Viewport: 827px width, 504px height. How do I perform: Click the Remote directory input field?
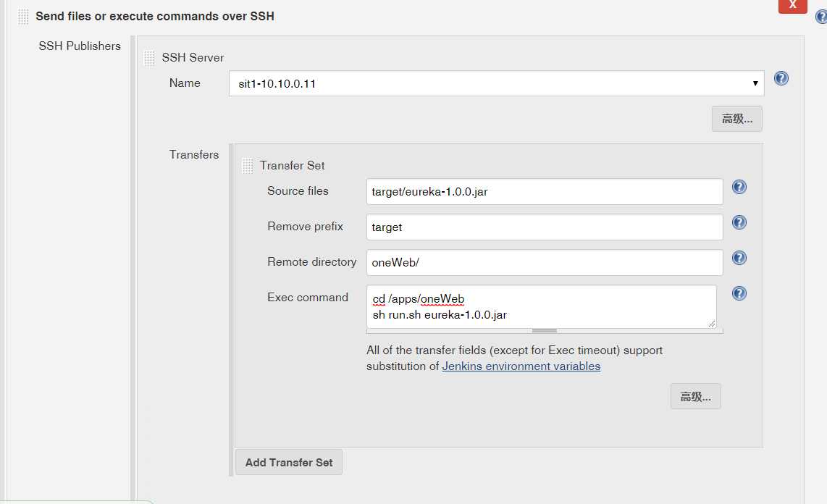point(545,263)
